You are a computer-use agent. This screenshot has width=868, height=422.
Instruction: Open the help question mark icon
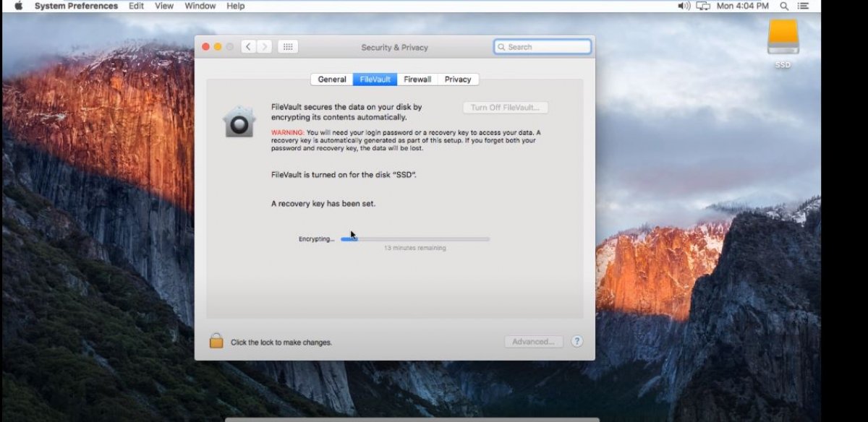point(576,341)
